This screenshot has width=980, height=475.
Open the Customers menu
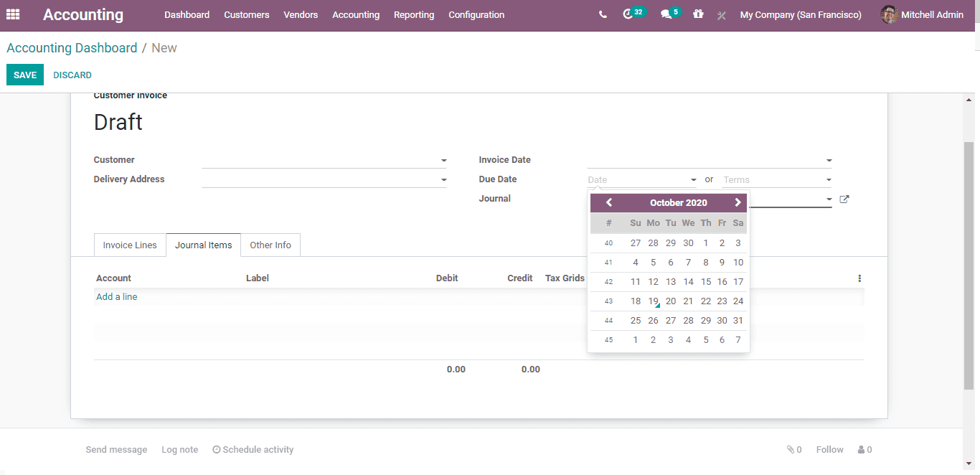click(247, 14)
